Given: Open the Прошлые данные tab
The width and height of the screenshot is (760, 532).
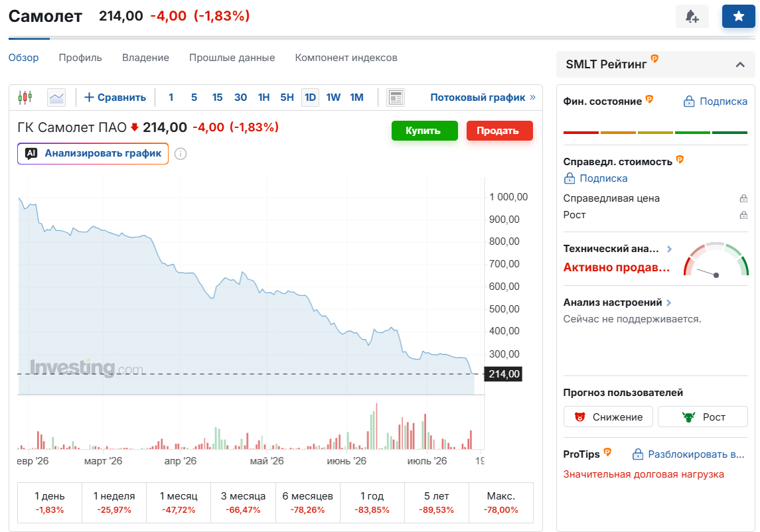Looking at the screenshot, I should coord(232,58).
